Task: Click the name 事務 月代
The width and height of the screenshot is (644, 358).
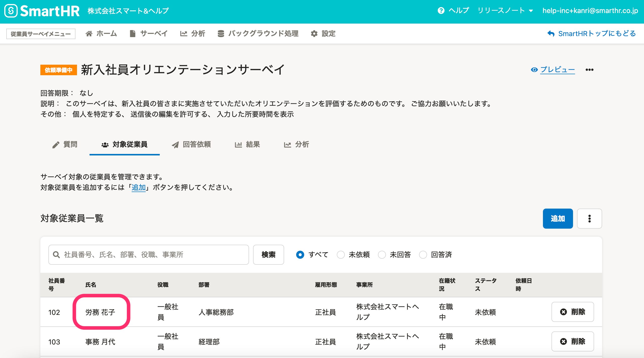Action: pyautogui.click(x=100, y=342)
